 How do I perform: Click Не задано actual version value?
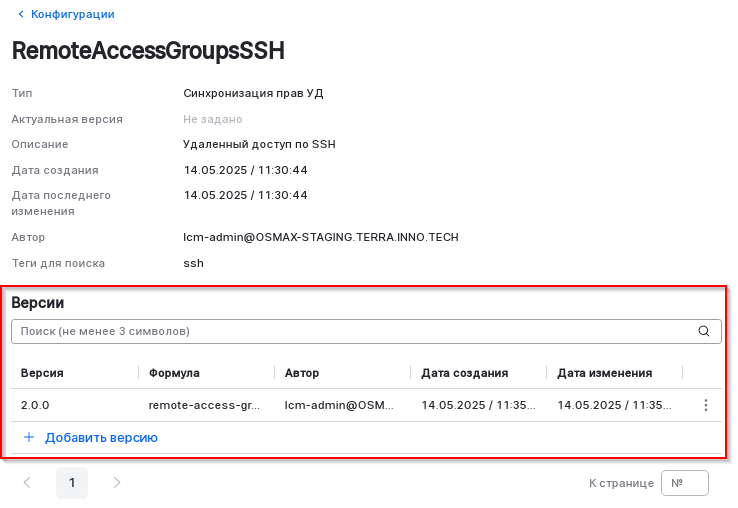[213, 120]
